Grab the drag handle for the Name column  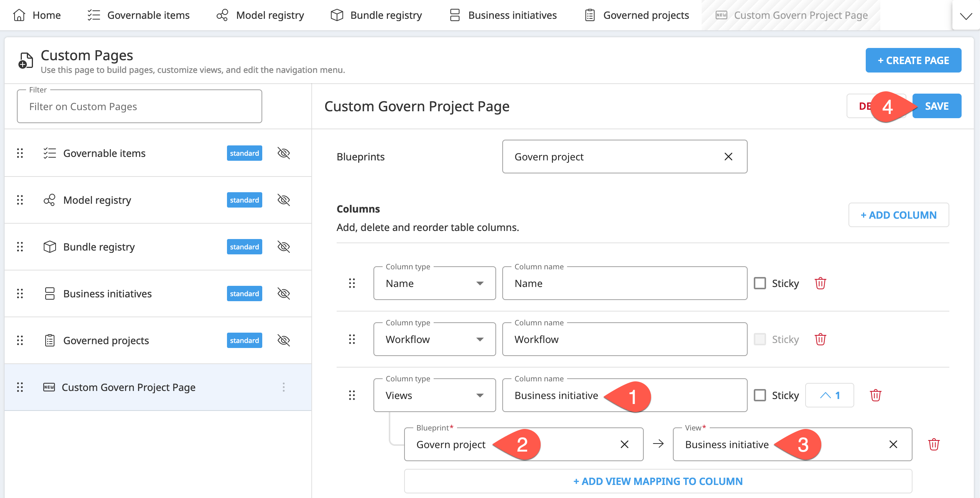pyautogui.click(x=352, y=283)
